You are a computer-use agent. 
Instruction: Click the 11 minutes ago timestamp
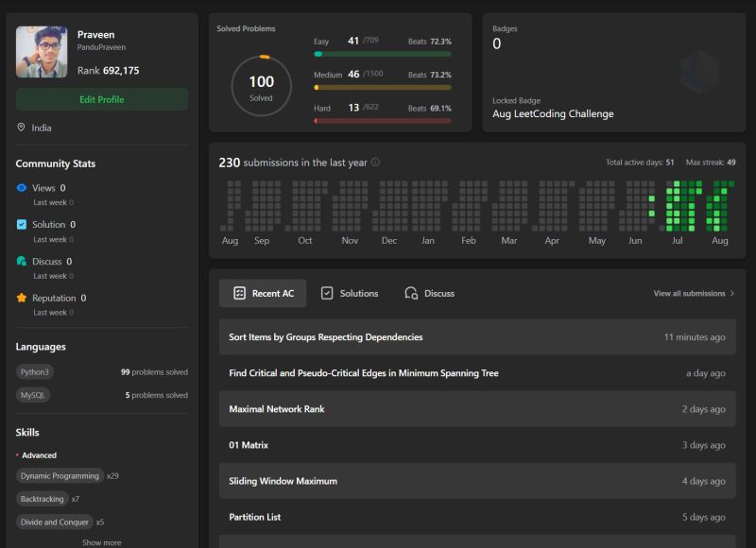coord(695,337)
